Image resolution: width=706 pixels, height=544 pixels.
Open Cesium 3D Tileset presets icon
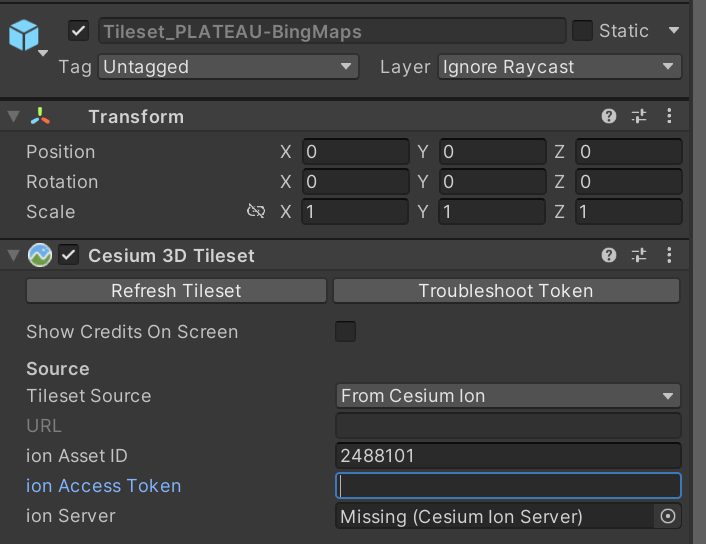tap(639, 255)
